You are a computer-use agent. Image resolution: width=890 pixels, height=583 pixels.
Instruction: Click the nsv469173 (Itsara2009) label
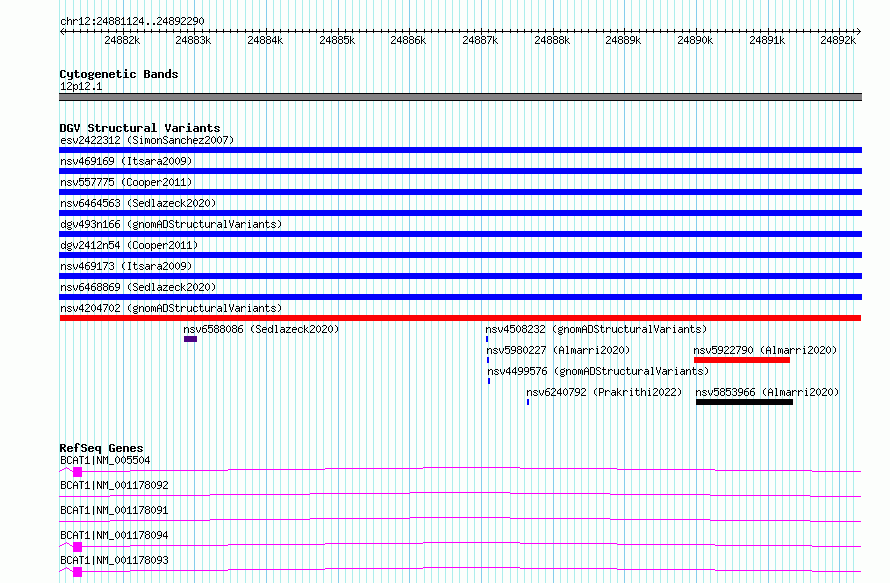coord(126,266)
